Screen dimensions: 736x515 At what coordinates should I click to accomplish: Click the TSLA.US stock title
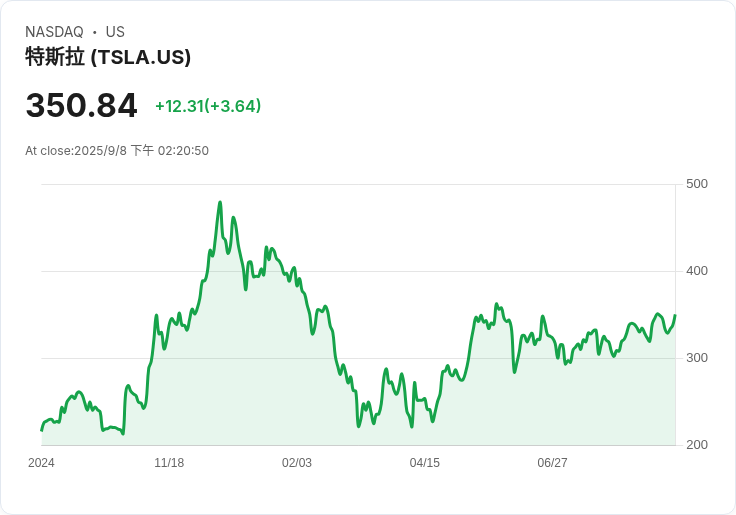pos(108,57)
